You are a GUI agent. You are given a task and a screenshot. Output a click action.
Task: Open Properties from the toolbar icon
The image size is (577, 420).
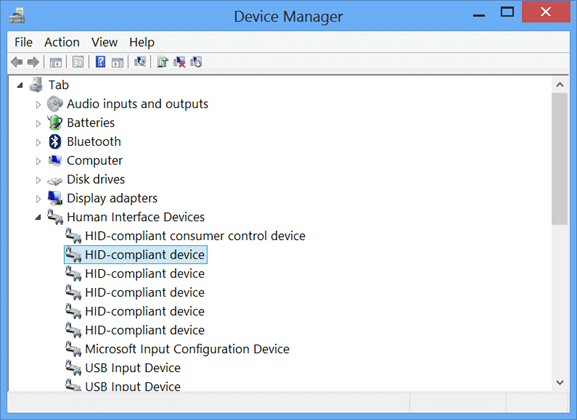pyautogui.click(x=78, y=62)
